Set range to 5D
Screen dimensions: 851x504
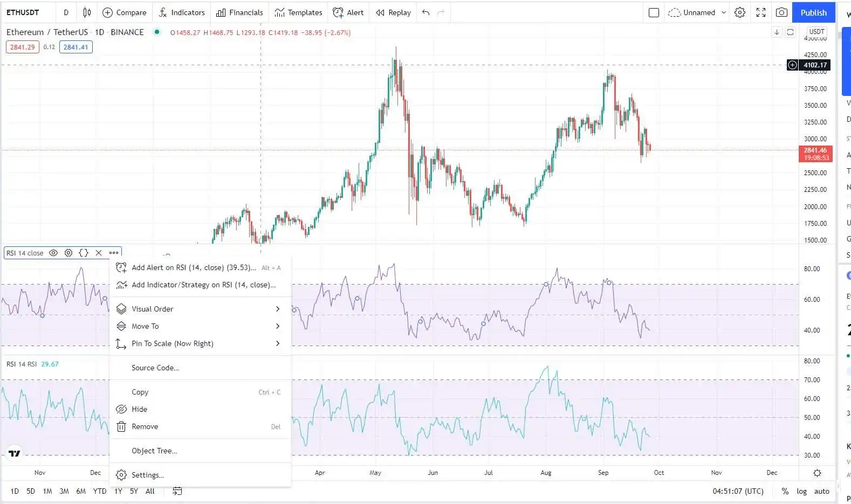[x=31, y=491]
